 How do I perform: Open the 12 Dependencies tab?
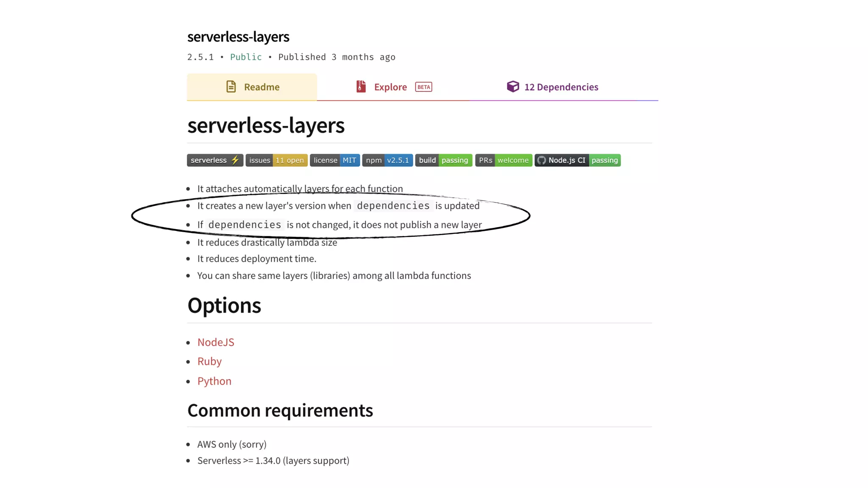(552, 87)
